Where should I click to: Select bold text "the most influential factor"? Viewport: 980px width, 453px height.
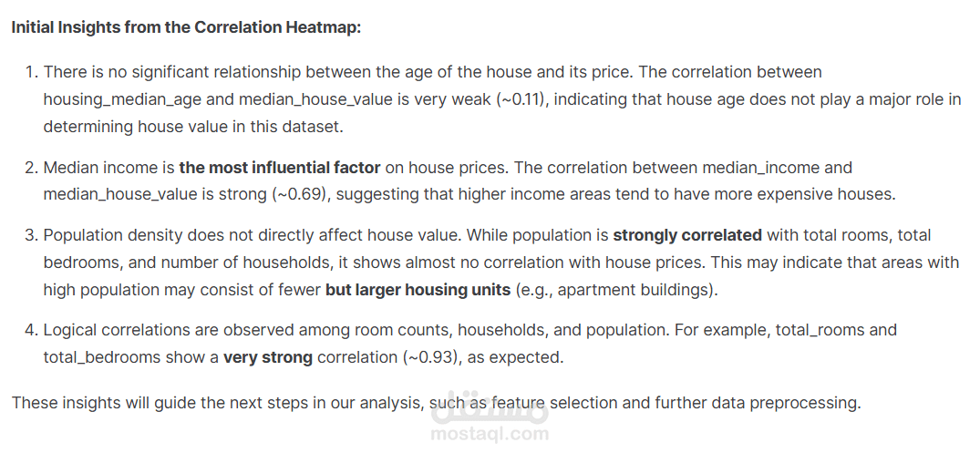280,168
